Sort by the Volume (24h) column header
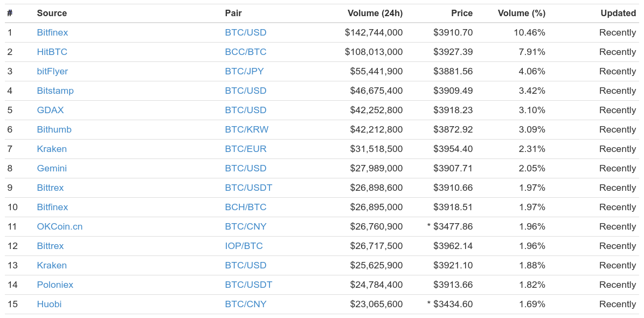The image size is (644, 318). point(375,13)
